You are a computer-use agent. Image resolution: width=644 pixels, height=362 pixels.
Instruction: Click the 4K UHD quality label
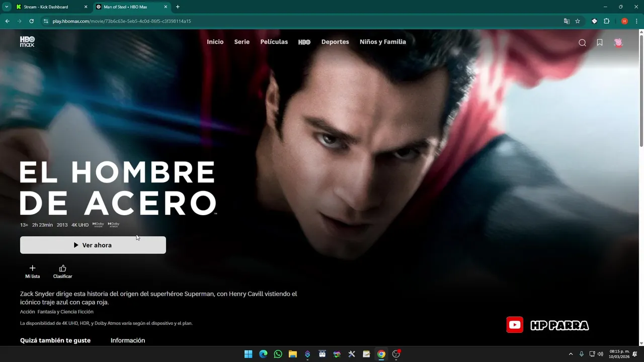point(80,225)
